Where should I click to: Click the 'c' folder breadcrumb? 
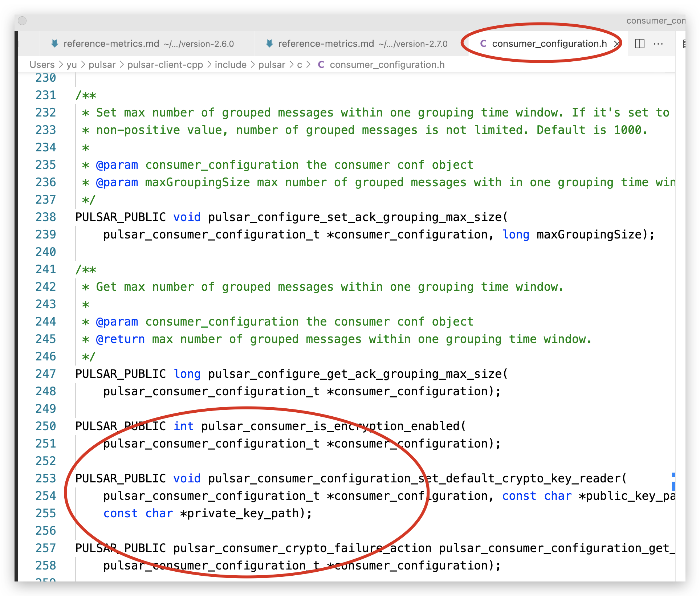[x=300, y=65]
